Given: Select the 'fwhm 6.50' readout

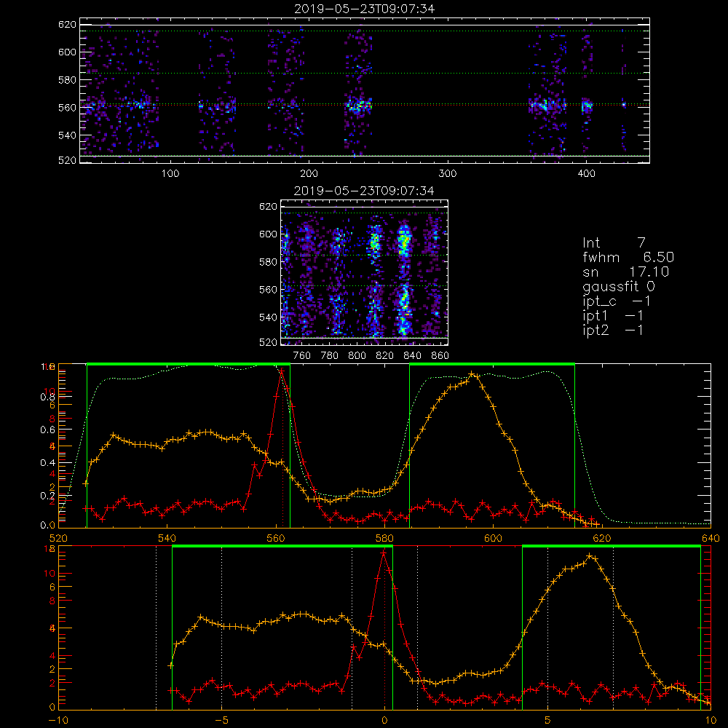Looking at the screenshot, I should click(x=628, y=257).
